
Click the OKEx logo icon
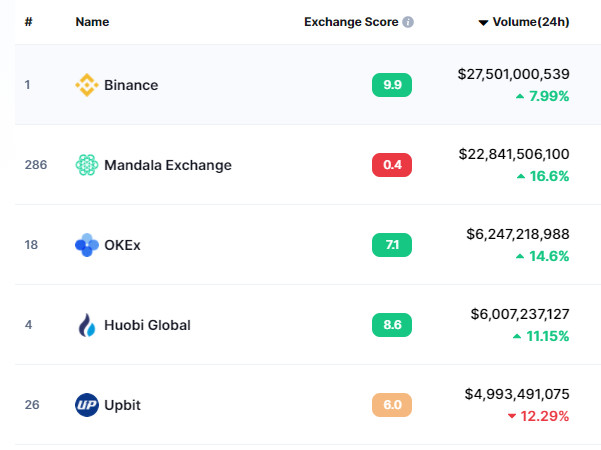tap(87, 245)
